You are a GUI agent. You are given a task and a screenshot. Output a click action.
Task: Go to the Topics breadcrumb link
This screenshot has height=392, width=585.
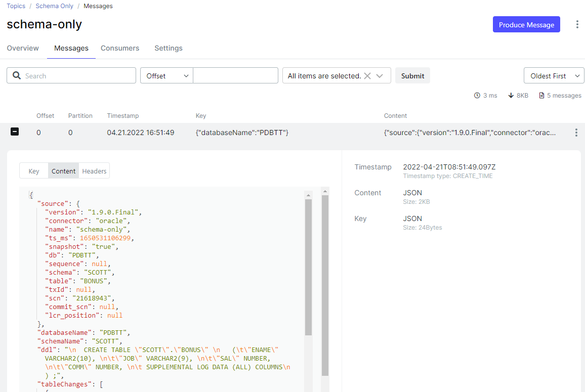[16, 6]
